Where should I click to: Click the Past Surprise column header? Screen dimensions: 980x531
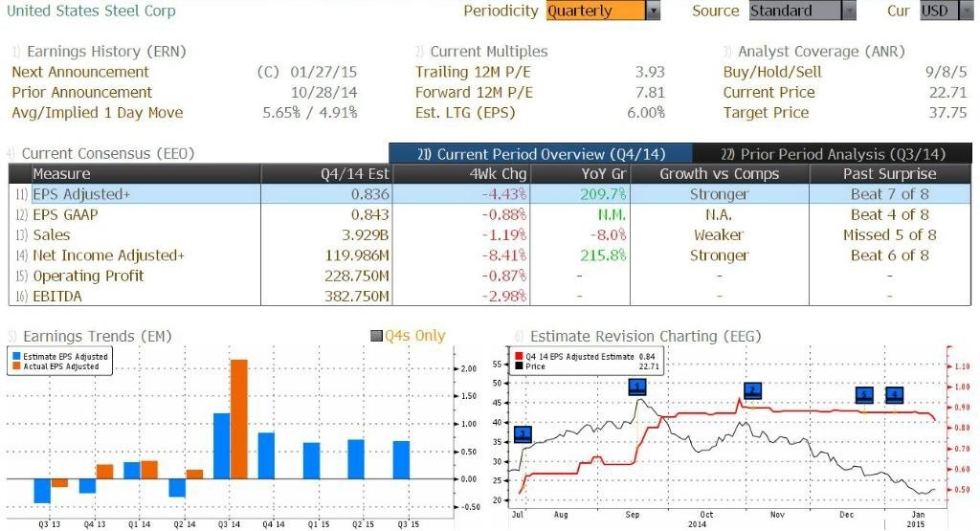tap(890, 174)
